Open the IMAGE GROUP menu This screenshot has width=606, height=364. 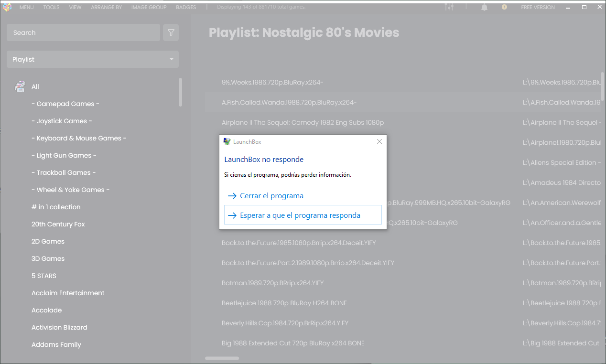(149, 7)
